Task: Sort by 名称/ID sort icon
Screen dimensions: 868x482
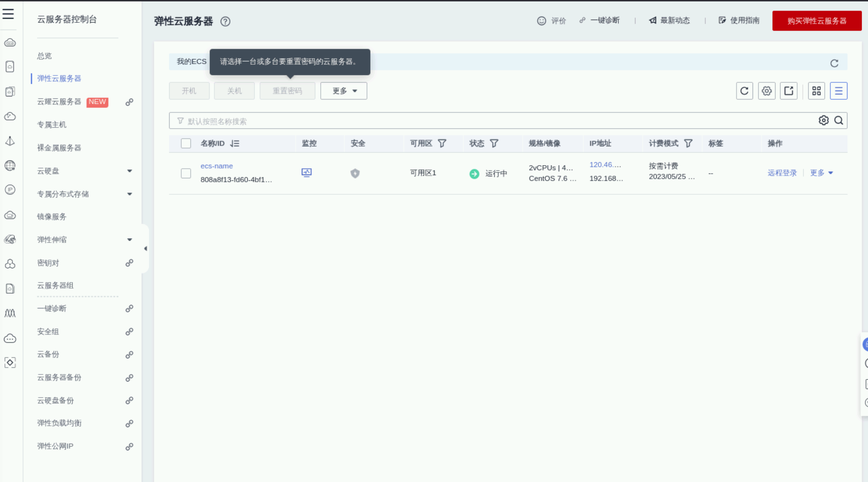Action: 235,144
